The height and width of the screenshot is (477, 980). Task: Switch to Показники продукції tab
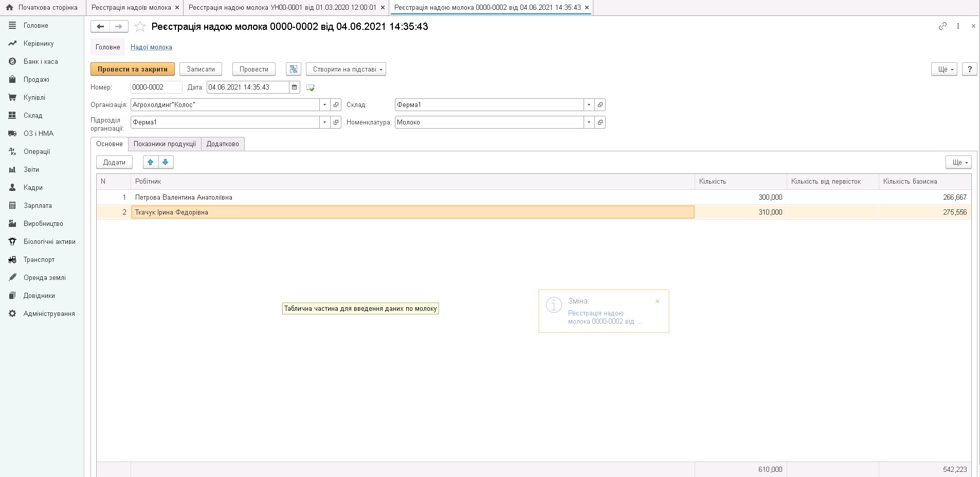165,144
